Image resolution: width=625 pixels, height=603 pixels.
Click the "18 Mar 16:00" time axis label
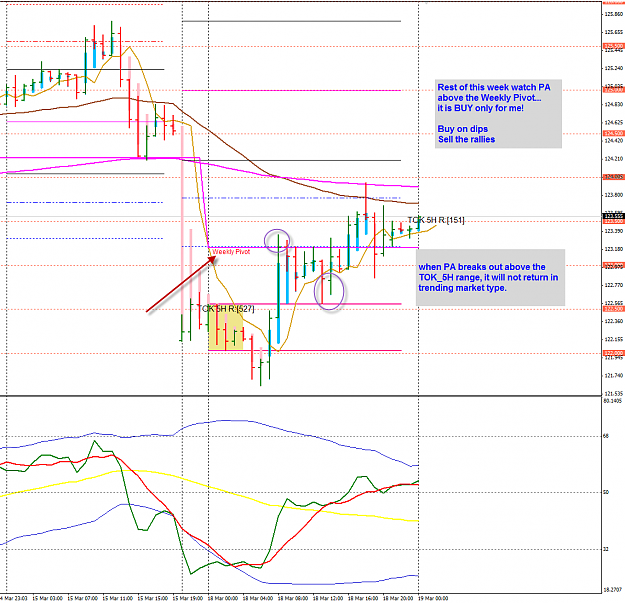(x=363, y=598)
